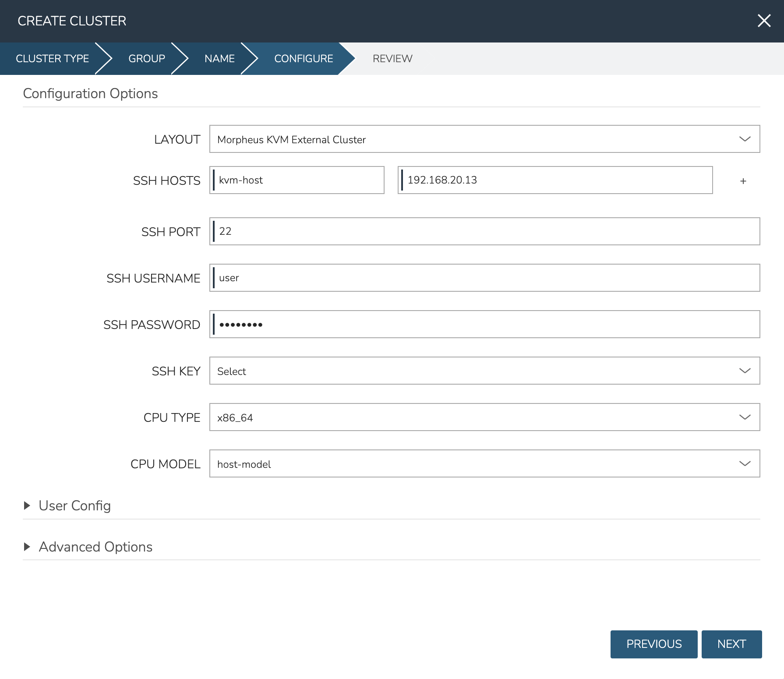Focus the SSH Username field
Screen dimensions: 784x679
(484, 278)
